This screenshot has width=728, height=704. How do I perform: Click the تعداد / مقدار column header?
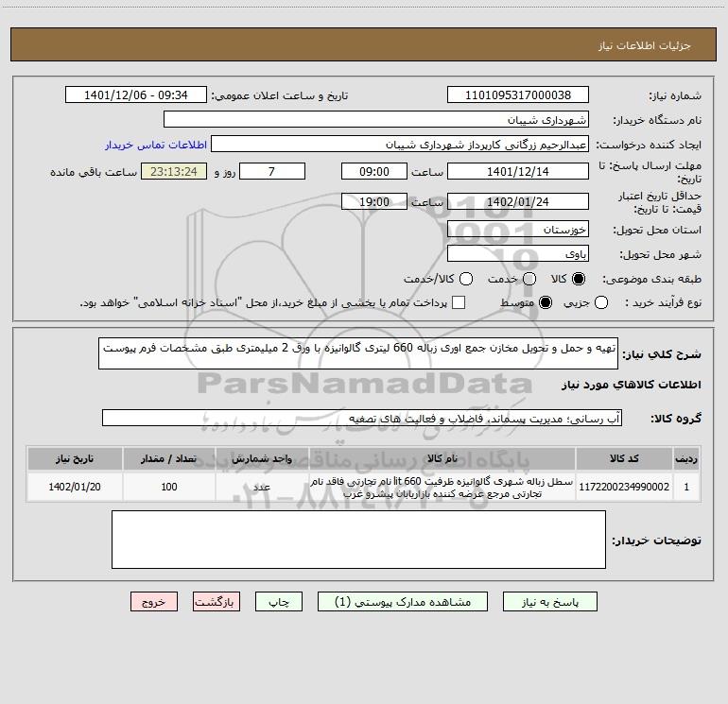(x=169, y=458)
